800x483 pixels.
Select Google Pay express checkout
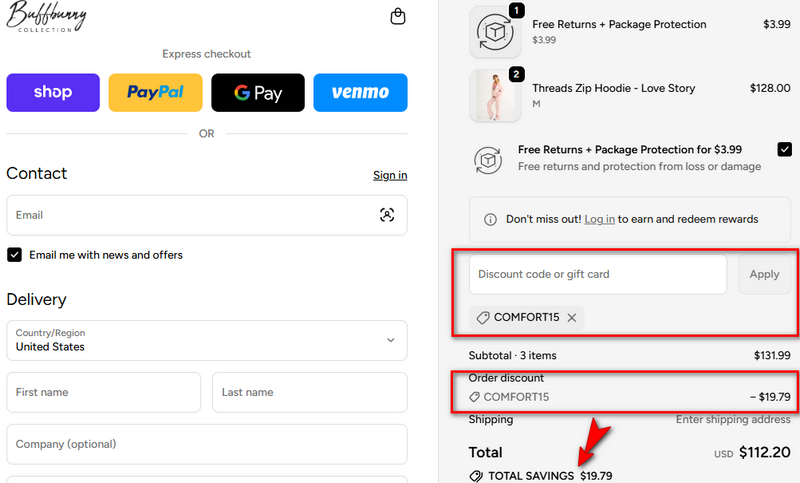[x=257, y=93]
